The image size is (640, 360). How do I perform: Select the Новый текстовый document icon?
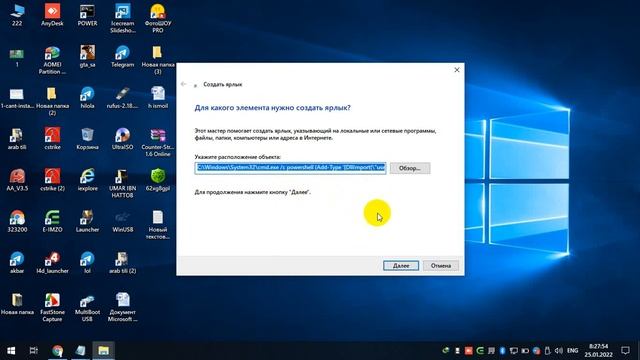click(158, 225)
